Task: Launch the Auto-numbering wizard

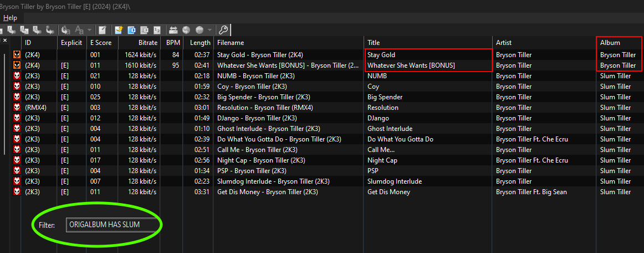Action: (157, 29)
